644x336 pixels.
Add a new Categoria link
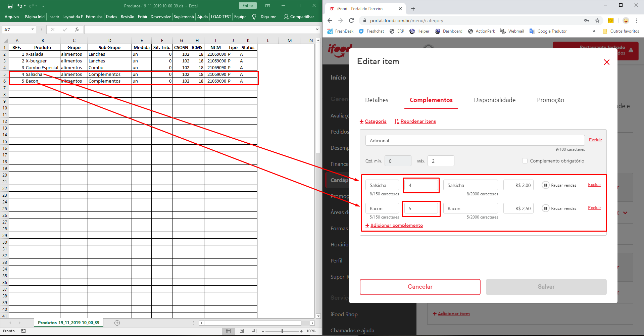point(373,121)
